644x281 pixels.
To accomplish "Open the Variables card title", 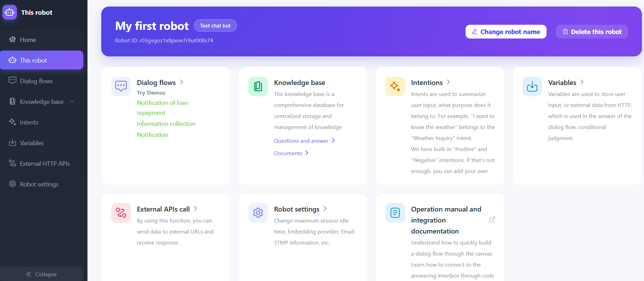I will tap(562, 83).
